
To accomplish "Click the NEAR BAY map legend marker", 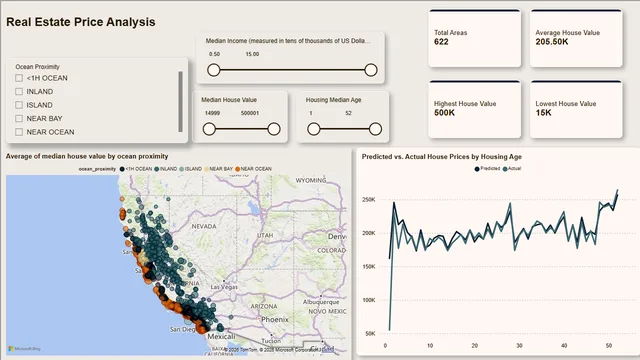I will point(206,169).
